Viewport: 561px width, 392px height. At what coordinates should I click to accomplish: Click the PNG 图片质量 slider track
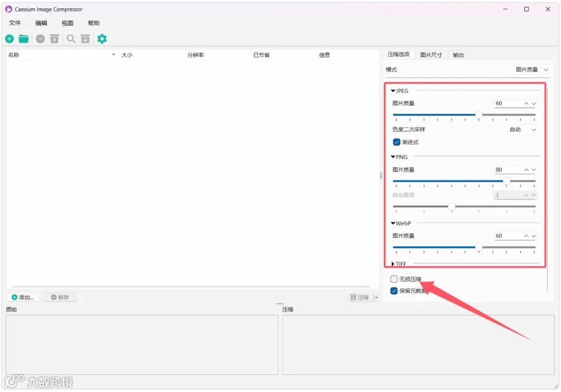click(x=464, y=181)
